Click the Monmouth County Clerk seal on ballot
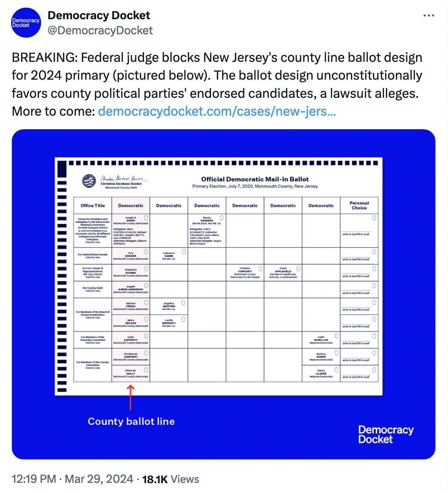This screenshot has height=494, width=448. [89, 181]
